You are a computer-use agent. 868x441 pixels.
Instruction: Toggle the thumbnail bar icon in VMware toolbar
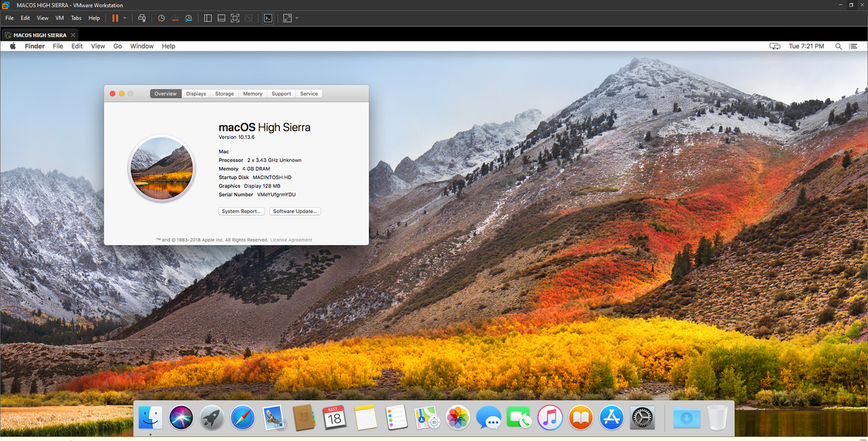[221, 18]
